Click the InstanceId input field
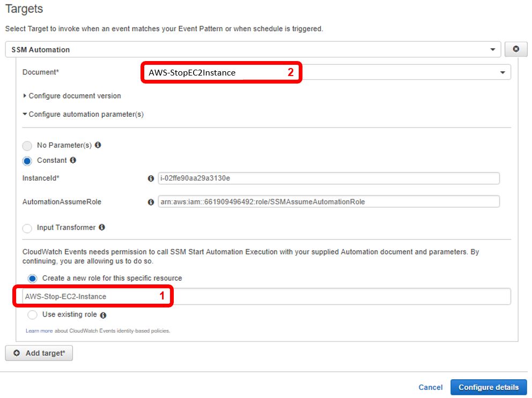The image size is (532, 398). point(329,178)
